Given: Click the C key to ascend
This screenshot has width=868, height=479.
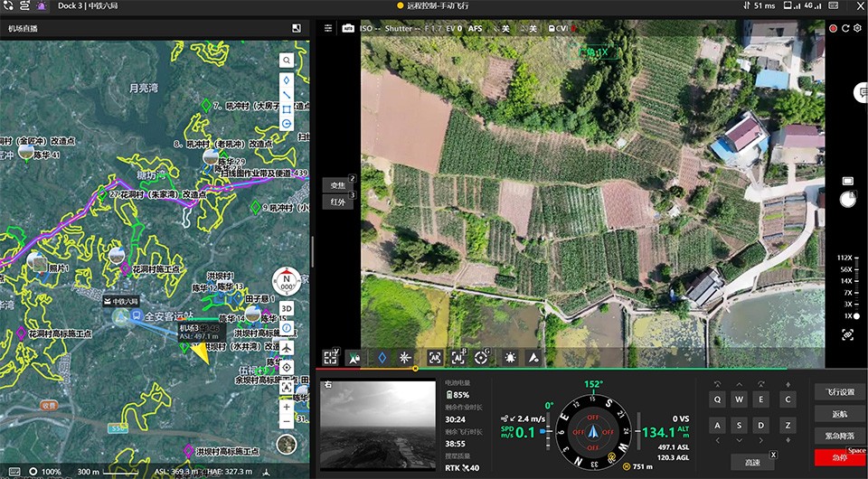Looking at the screenshot, I should click(788, 399).
